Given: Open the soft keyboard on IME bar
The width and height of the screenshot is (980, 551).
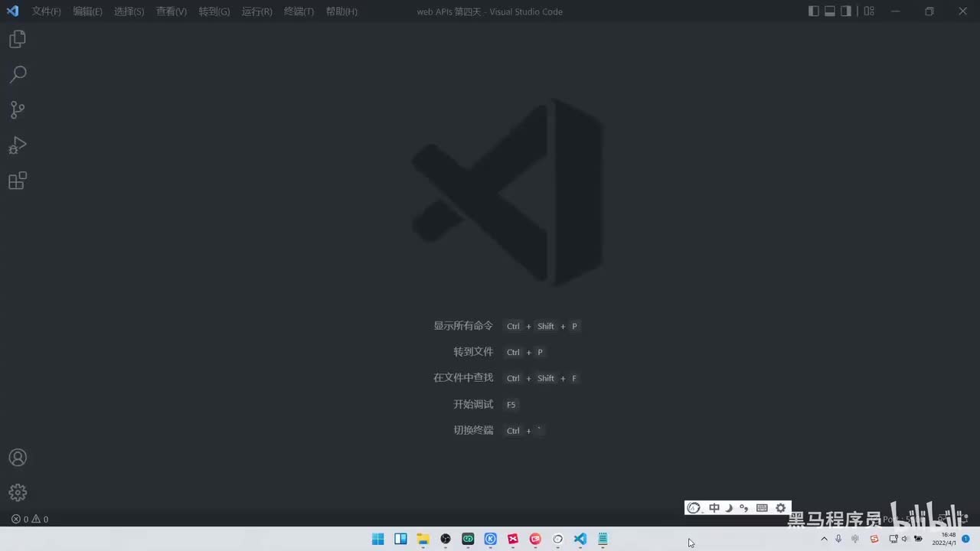Looking at the screenshot, I should pos(762,508).
